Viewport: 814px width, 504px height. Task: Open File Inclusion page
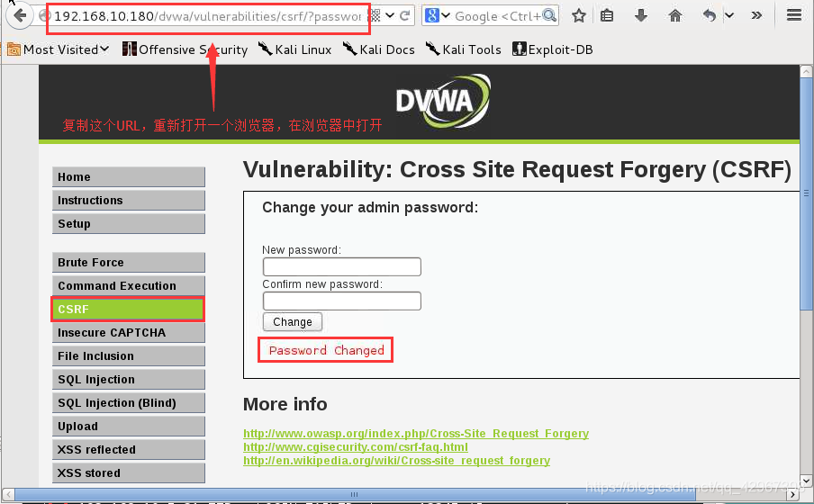click(128, 356)
